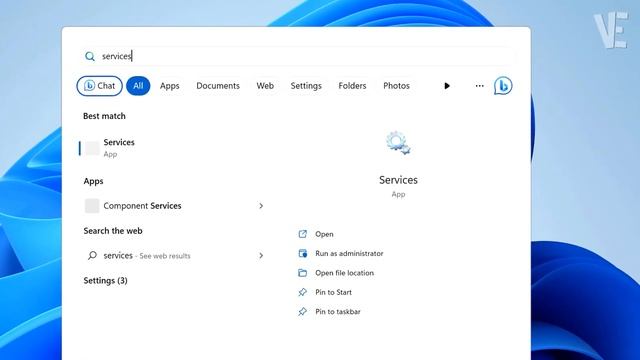Click the Run as administrator shield icon
640x360 pixels.
[x=302, y=253]
